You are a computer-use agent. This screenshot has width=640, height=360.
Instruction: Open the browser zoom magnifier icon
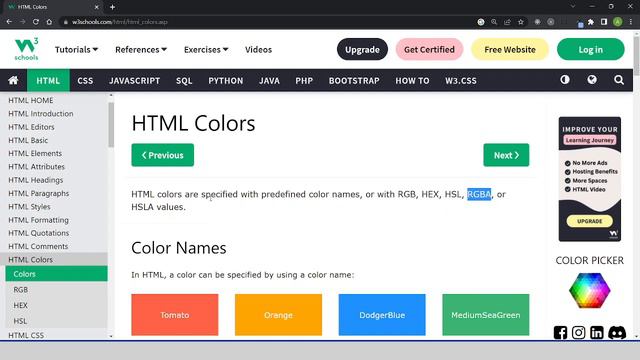coord(494,22)
